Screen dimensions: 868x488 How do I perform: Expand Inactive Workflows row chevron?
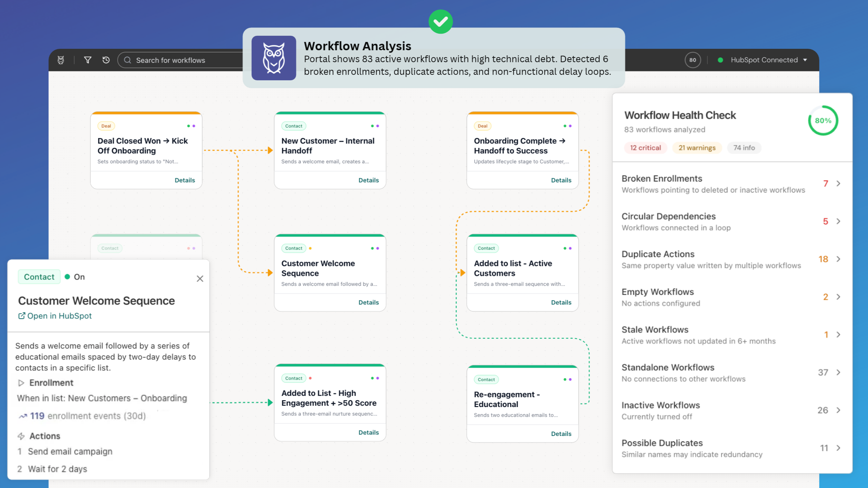[838, 410]
